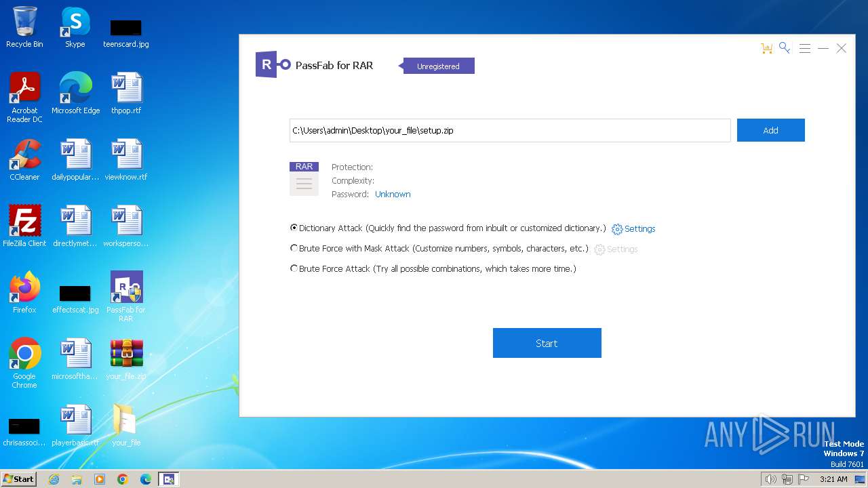Select the microsoftha document icon
This screenshot has width=868, height=488.
pos(75,359)
